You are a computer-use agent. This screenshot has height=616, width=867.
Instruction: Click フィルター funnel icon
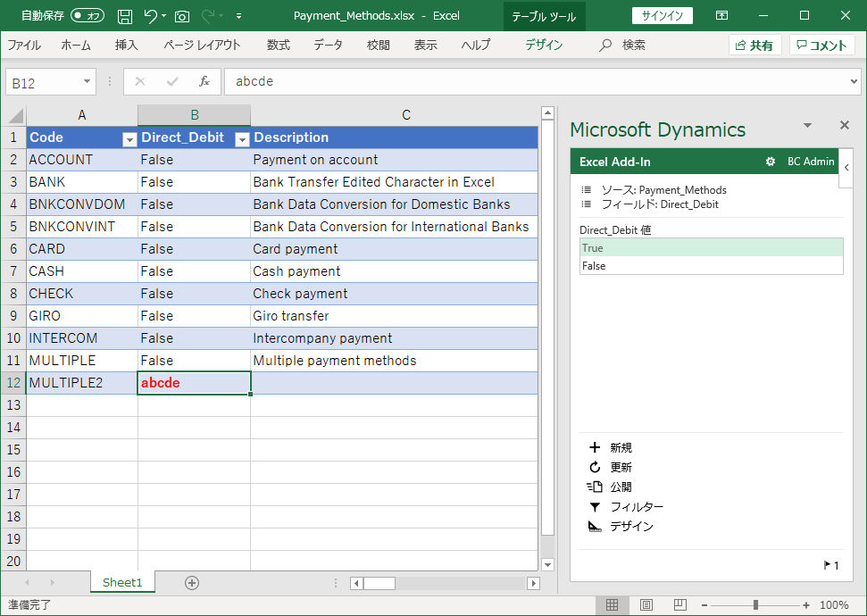(595, 506)
